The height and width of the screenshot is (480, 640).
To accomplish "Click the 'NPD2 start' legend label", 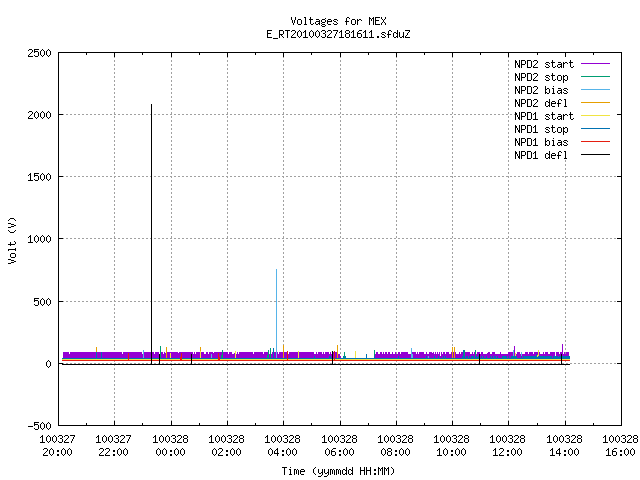I will [x=544, y=64].
